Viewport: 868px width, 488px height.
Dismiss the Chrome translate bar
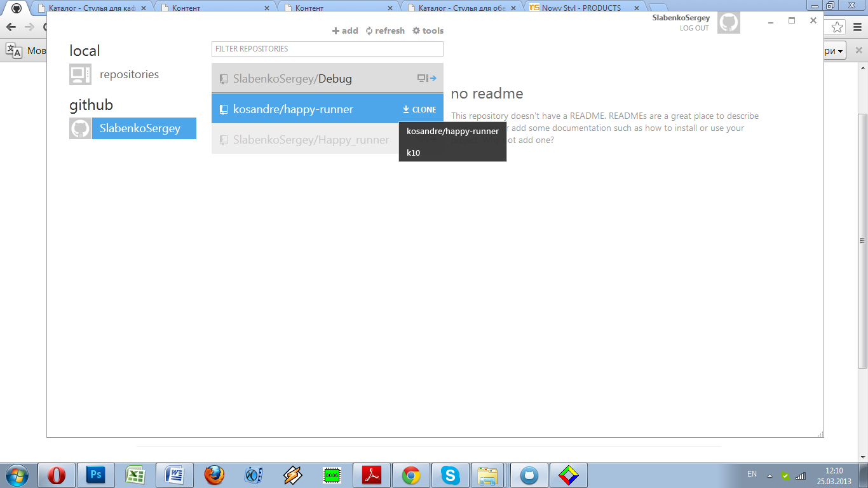(858, 50)
